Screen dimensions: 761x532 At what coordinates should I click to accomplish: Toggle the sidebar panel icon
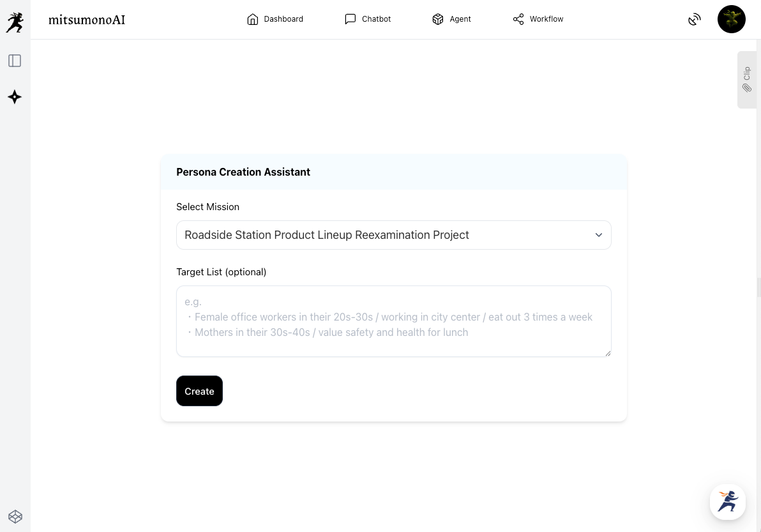[x=15, y=61]
